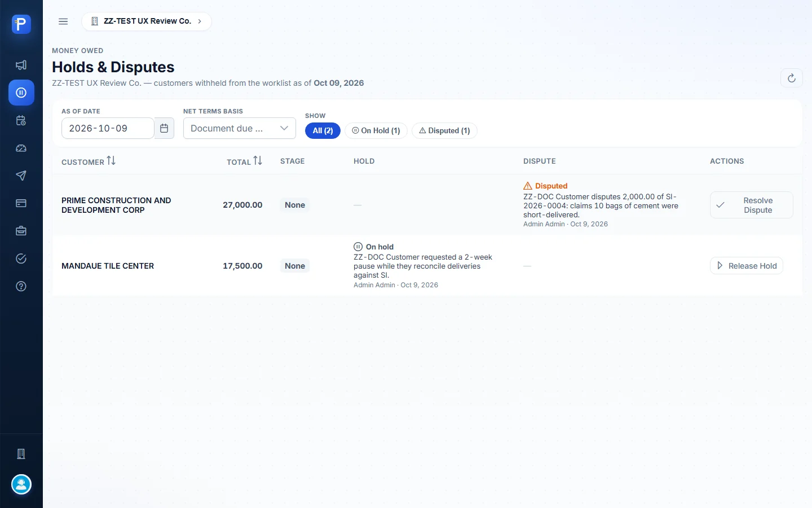Select the Holds & Disputes pause sidebar icon
812x508 pixels.
(x=21, y=93)
